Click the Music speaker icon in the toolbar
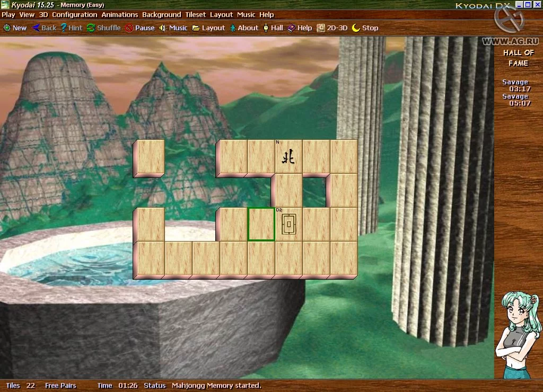The height and width of the screenshot is (392, 543). point(162,28)
